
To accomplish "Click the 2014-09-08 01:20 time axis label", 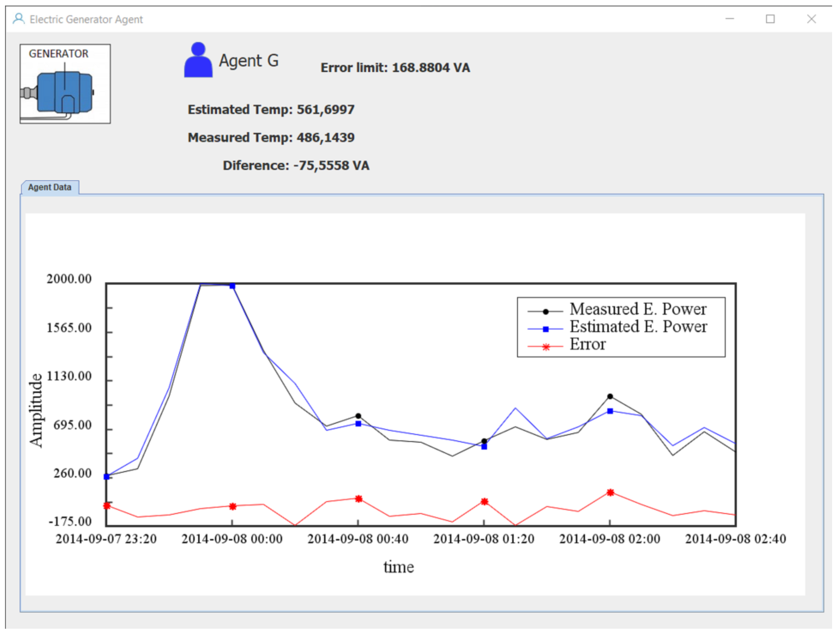I will click(x=484, y=539).
